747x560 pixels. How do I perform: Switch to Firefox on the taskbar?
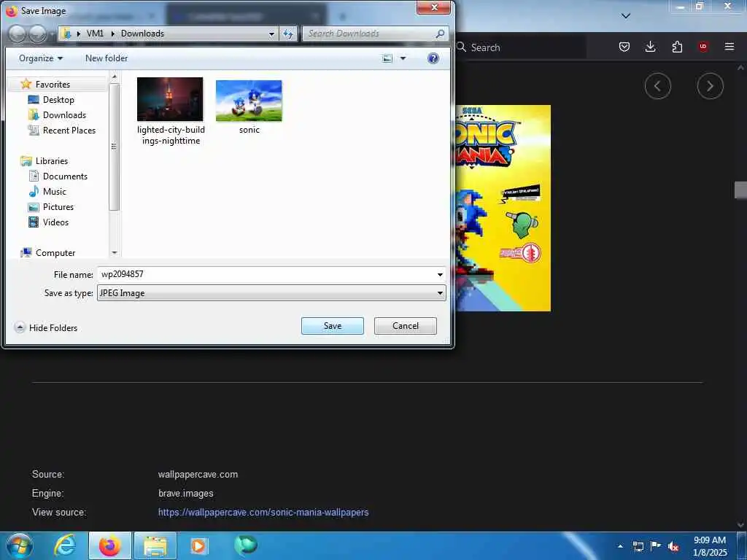109,545
